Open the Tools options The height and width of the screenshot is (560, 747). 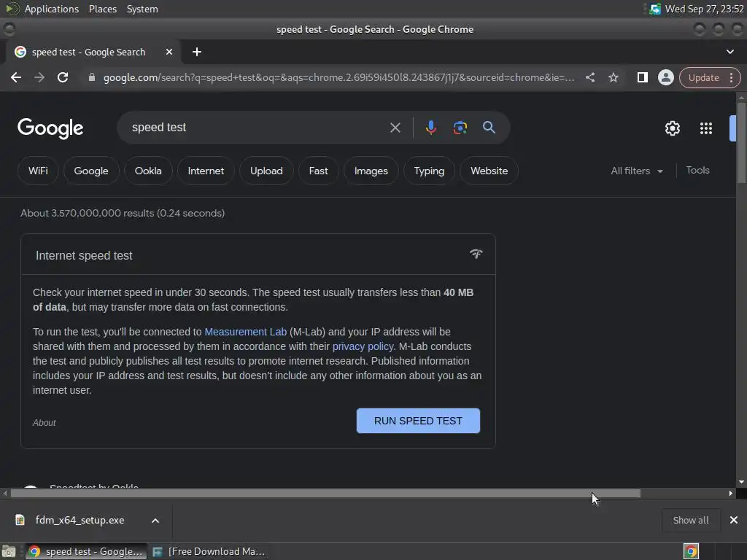697,171
